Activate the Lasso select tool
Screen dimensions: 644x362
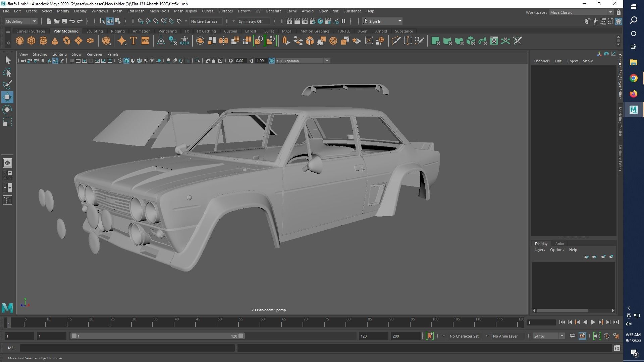pos(7,72)
